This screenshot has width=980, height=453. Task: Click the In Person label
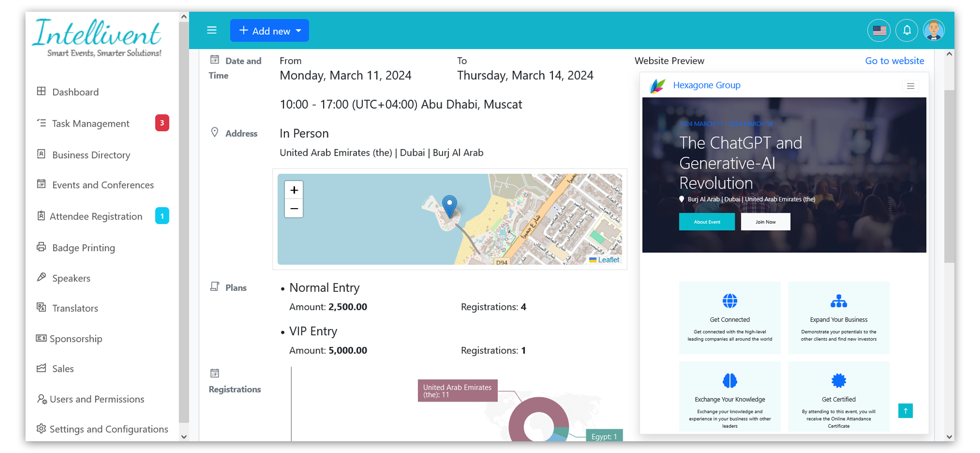pyautogui.click(x=304, y=134)
